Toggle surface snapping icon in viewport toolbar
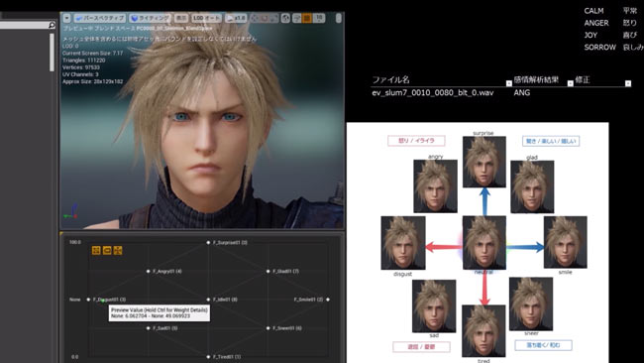Image resolution: width=644 pixels, height=363 pixels. (x=297, y=18)
